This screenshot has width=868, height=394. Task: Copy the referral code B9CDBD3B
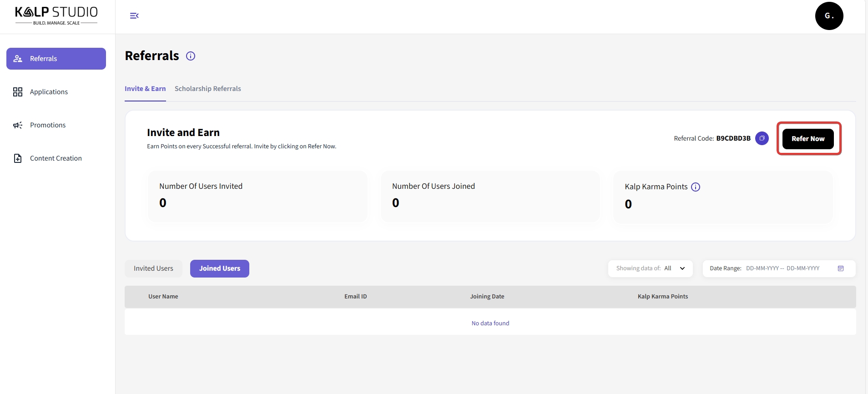point(762,138)
